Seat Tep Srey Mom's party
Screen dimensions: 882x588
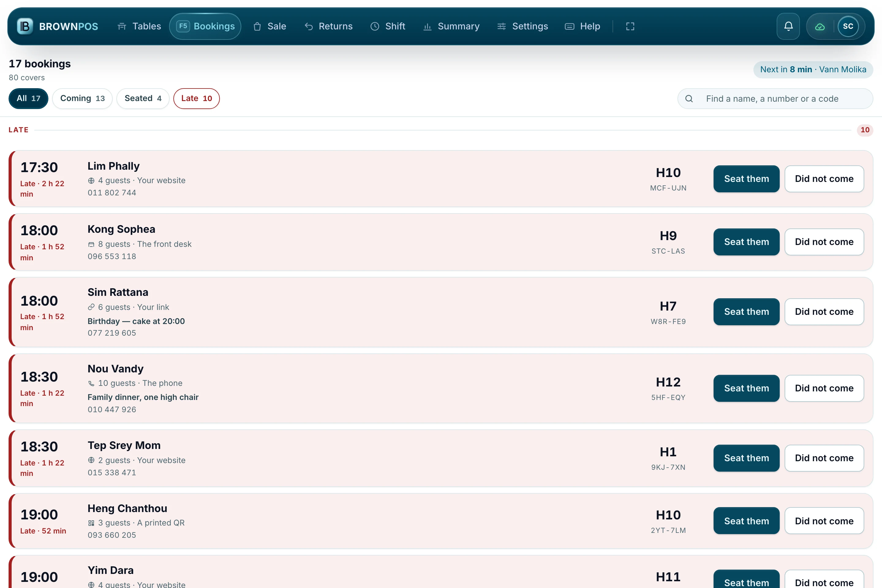pos(746,458)
